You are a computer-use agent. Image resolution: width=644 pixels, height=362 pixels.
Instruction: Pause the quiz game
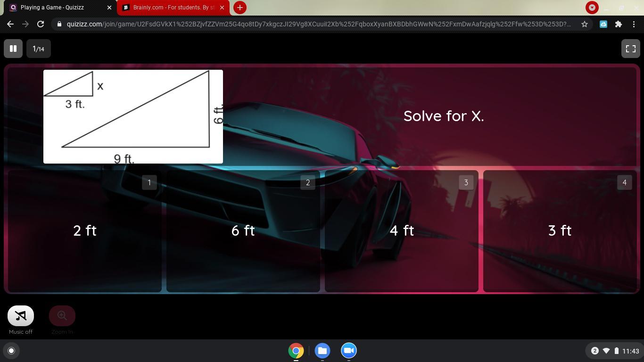click(13, 49)
